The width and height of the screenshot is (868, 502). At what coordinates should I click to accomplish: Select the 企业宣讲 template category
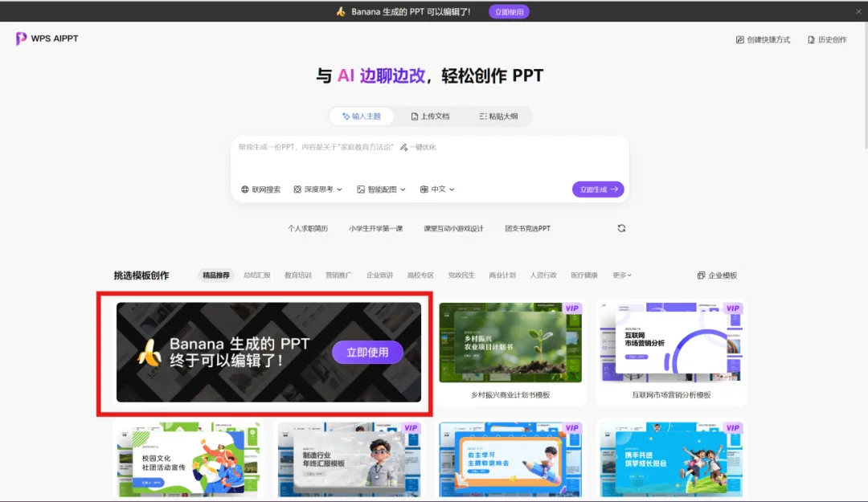click(x=379, y=275)
